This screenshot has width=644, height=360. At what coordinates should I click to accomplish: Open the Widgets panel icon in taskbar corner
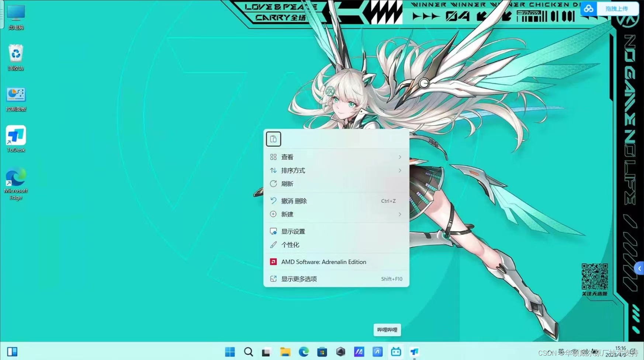coord(12,352)
